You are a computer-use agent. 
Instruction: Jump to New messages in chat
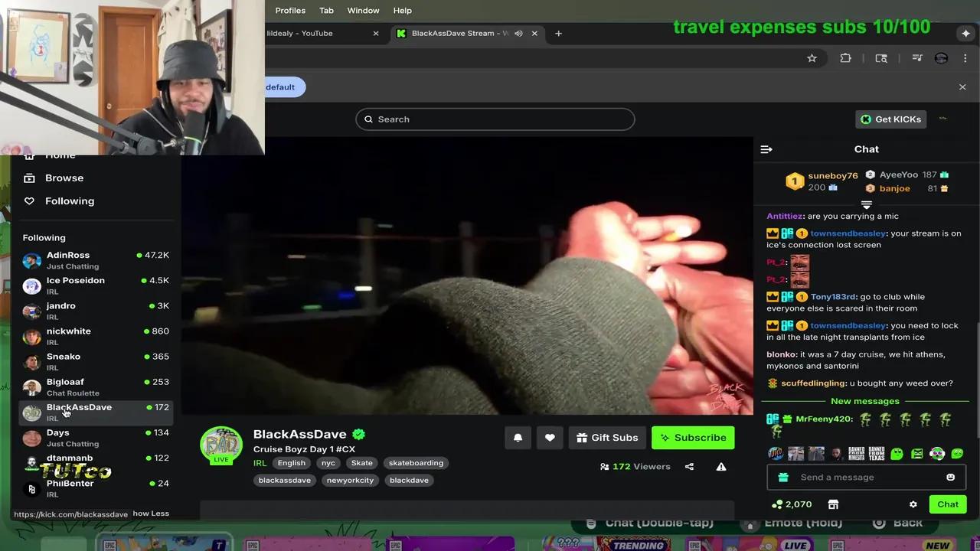tap(865, 401)
